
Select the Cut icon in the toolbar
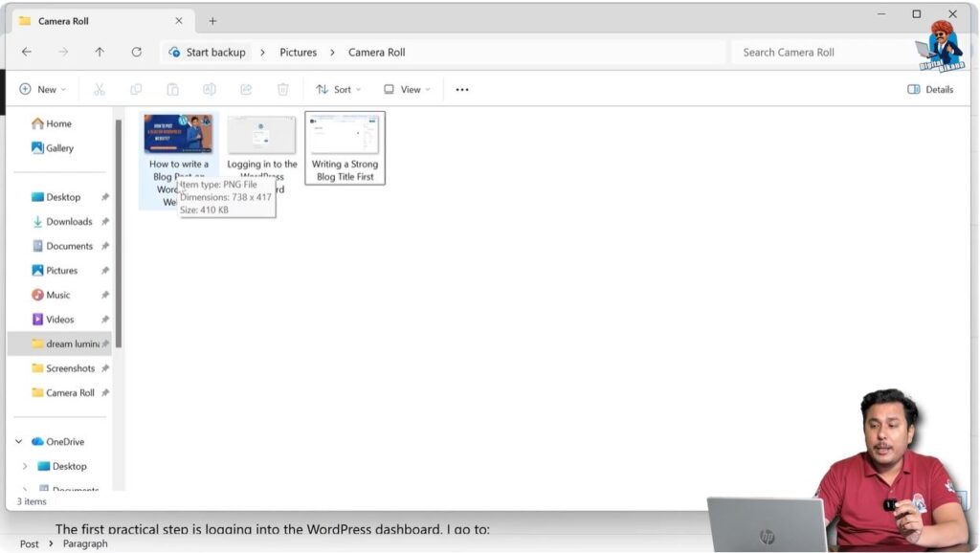(x=99, y=89)
